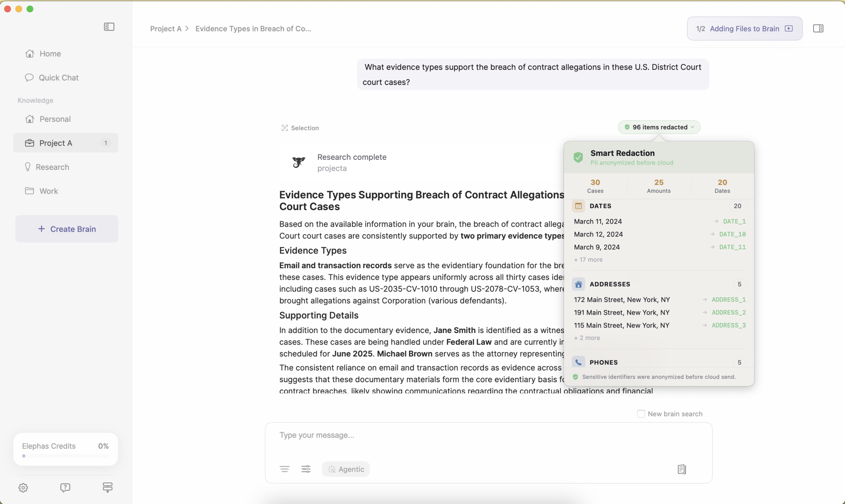Click the ADDRESSES house icon
The height and width of the screenshot is (504, 845).
(578, 285)
